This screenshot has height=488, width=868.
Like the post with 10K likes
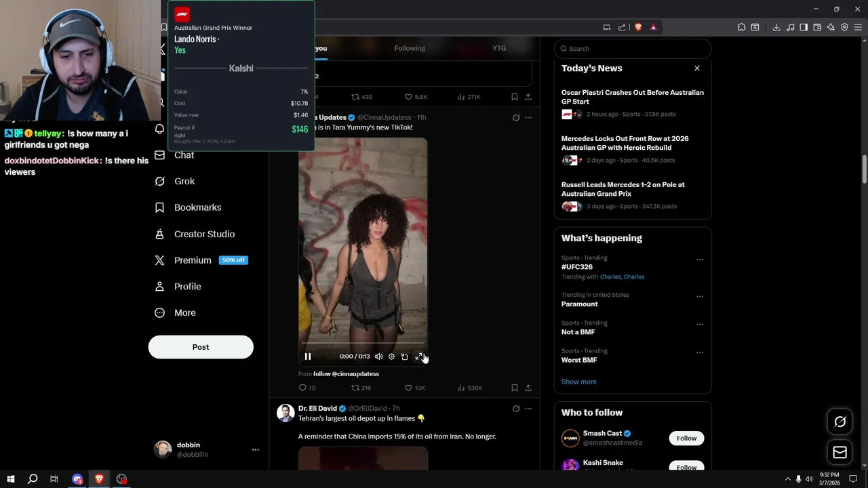[x=414, y=388]
